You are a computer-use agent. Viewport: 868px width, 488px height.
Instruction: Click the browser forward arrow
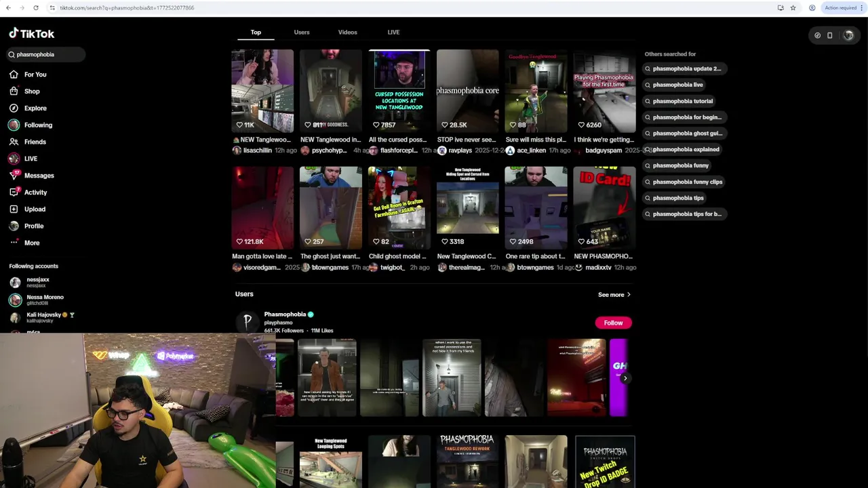(21, 7)
